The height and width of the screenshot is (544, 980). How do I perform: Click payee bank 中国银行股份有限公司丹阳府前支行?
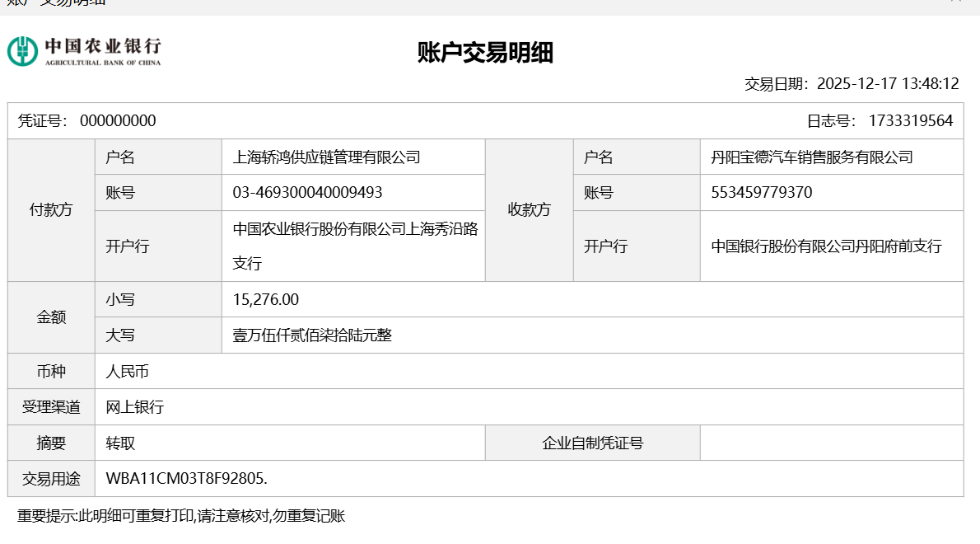[826, 246]
